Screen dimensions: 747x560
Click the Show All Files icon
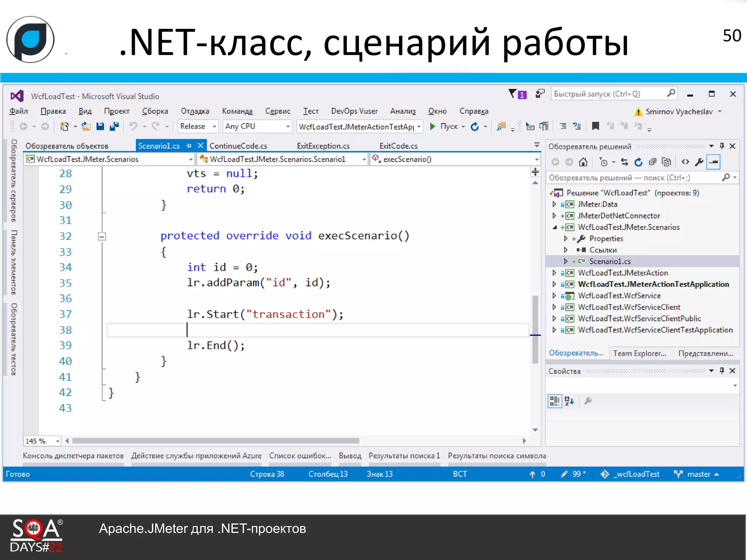coord(666,162)
